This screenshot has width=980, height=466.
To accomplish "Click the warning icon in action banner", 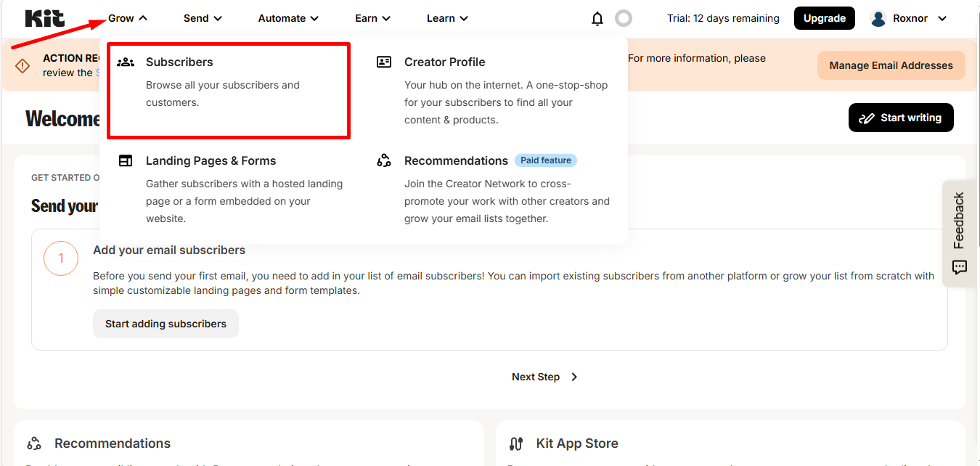I will pyautogui.click(x=23, y=66).
